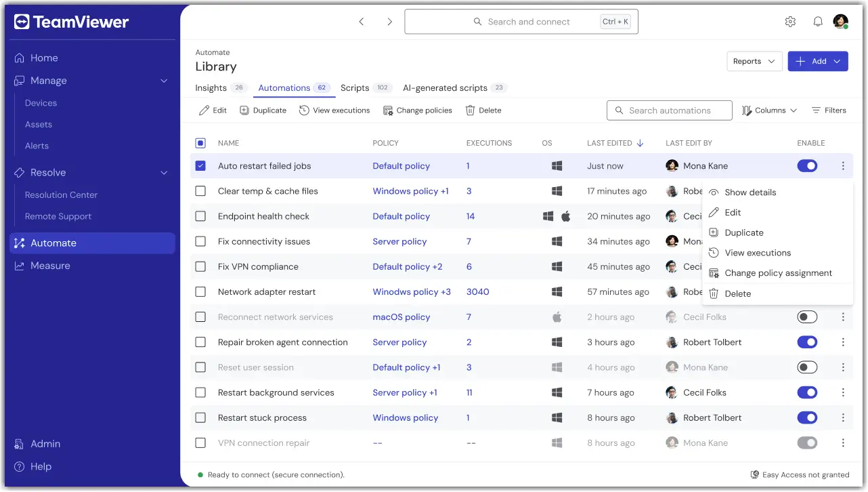Click the Delete toolbar item
This screenshot has height=492, width=868.
click(x=483, y=110)
